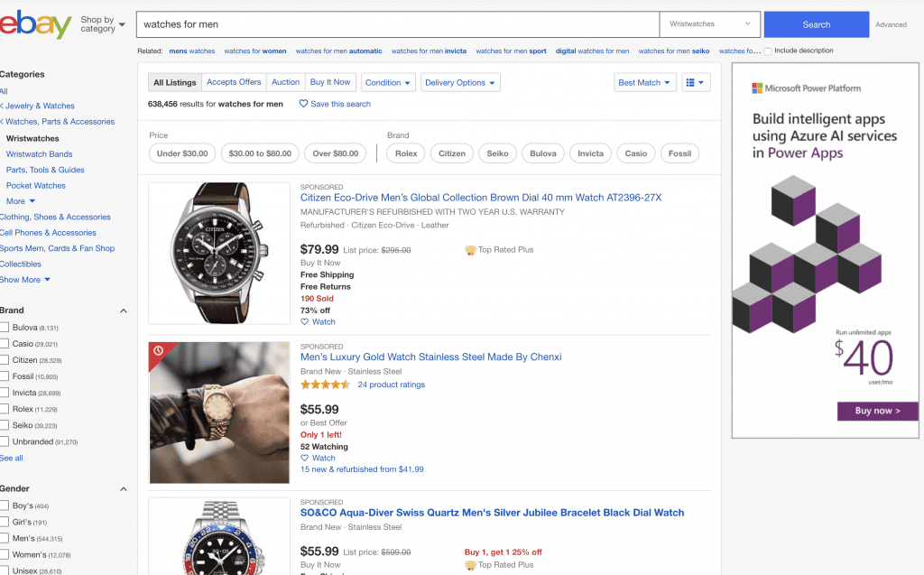The width and height of the screenshot is (924, 575).
Task: Click the list view icon button
Action: [x=696, y=82]
